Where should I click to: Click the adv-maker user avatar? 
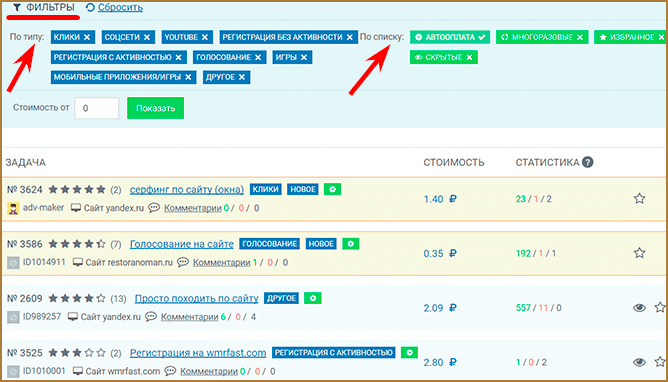[x=13, y=208]
